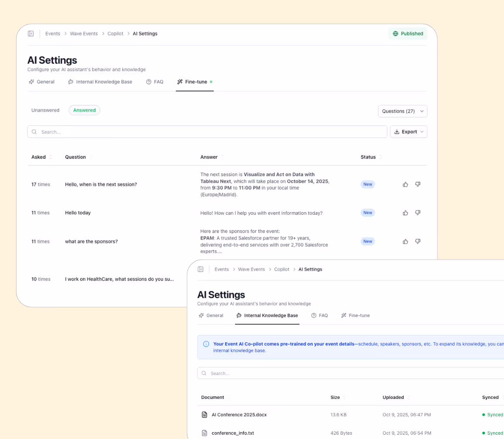504x439 pixels.
Task: Sort by Answer column
Action: [x=212, y=157]
